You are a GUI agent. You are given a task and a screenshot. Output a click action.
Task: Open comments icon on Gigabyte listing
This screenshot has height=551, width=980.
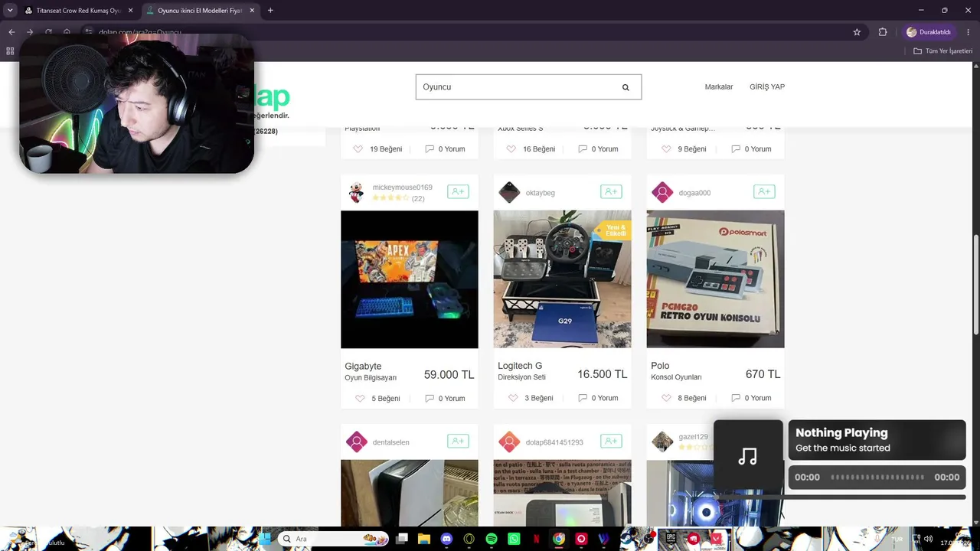tap(430, 398)
